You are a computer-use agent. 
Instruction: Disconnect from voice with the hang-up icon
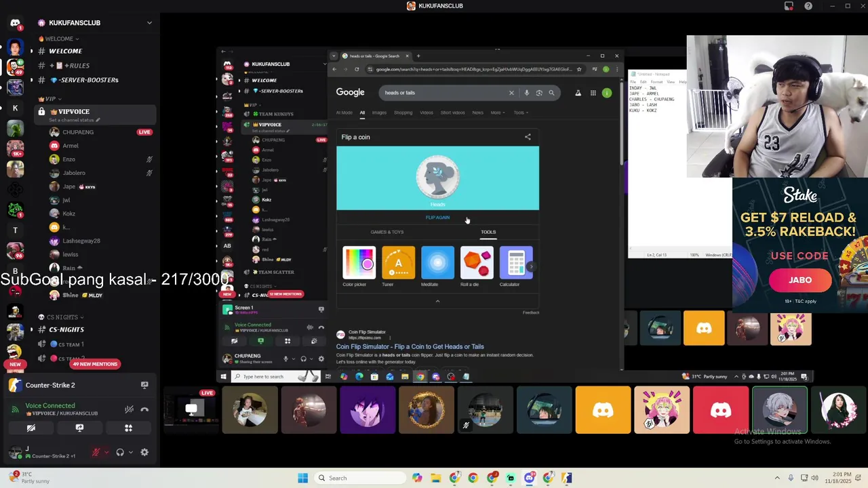pyautogui.click(x=144, y=409)
